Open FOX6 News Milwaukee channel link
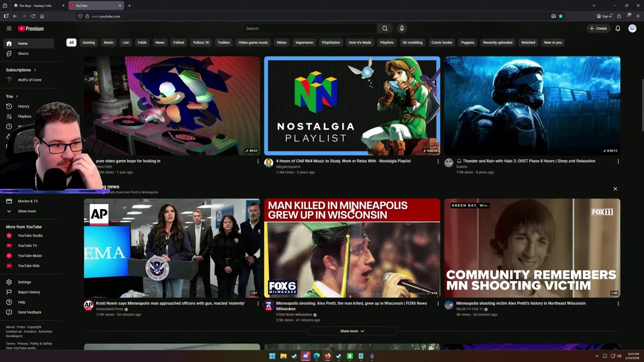The width and height of the screenshot is (644, 362). 294,315
